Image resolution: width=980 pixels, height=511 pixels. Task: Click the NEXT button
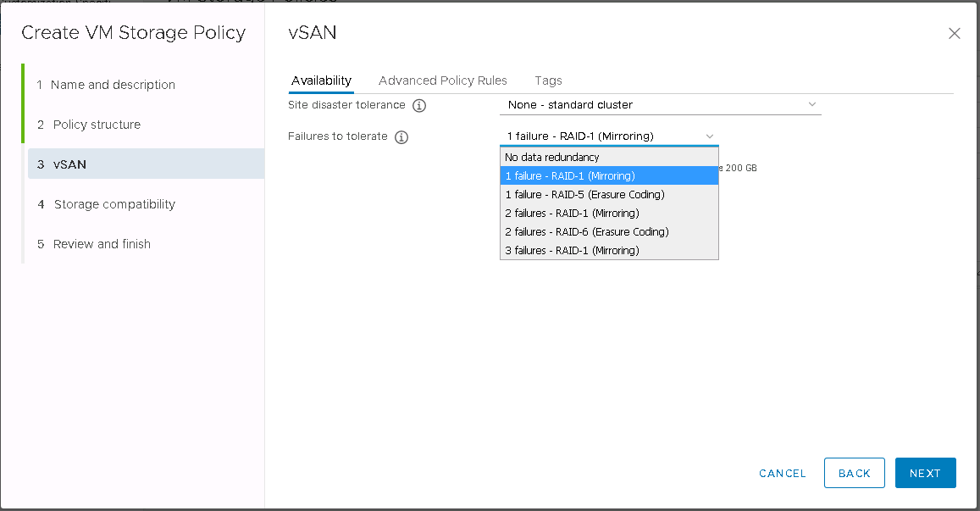click(x=926, y=473)
